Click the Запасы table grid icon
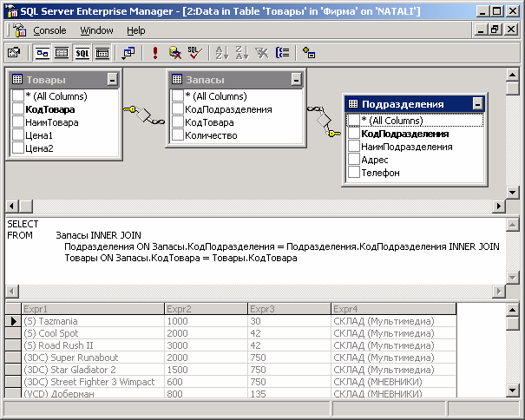This screenshot has height=420, width=525. [177, 79]
